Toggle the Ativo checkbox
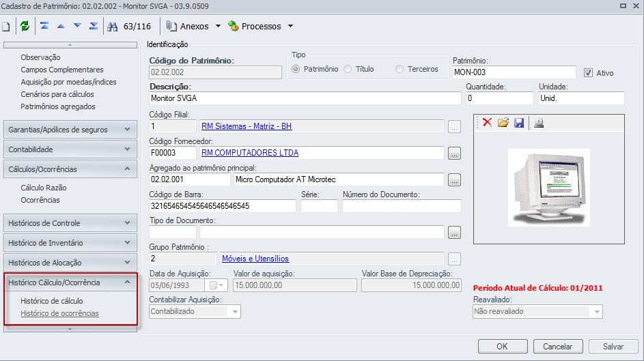 pos(588,73)
